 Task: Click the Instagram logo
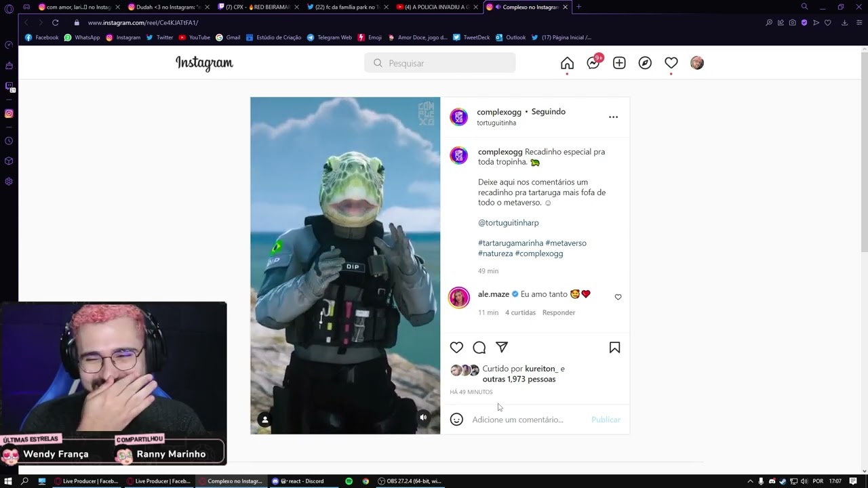204,63
